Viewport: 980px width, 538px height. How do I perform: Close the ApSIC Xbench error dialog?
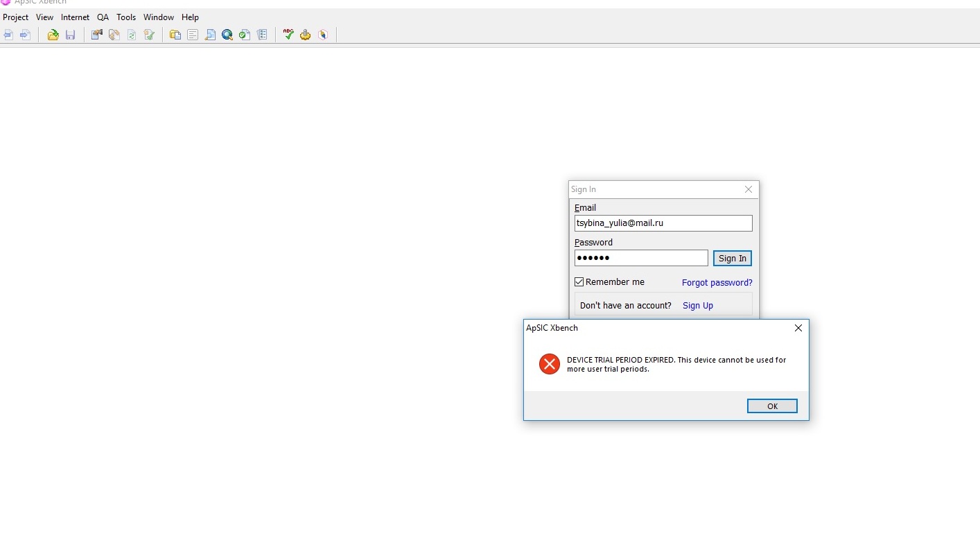coord(798,328)
